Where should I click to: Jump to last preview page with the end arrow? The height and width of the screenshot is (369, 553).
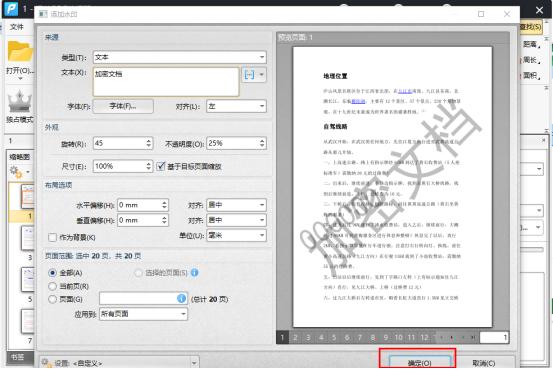pyautogui.click(x=473, y=338)
